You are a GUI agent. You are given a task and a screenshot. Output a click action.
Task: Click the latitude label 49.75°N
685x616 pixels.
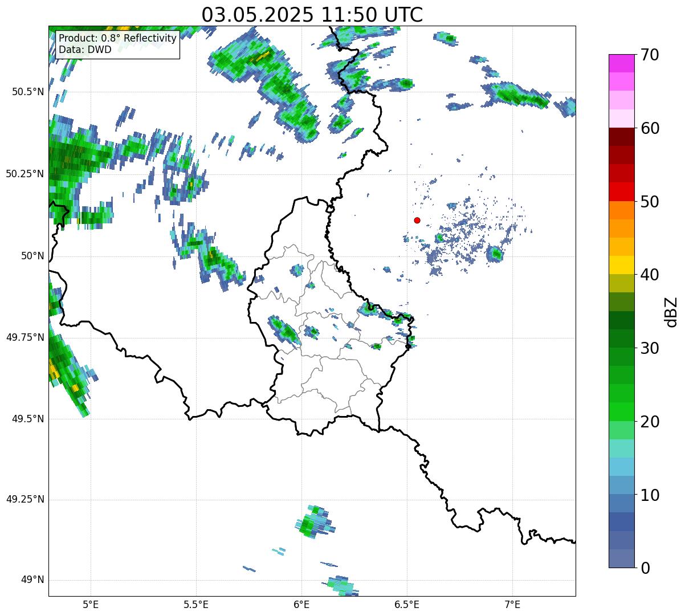pos(25,337)
